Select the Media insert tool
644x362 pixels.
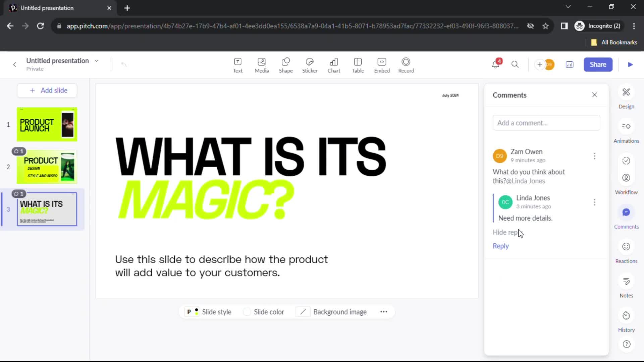tap(261, 64)
